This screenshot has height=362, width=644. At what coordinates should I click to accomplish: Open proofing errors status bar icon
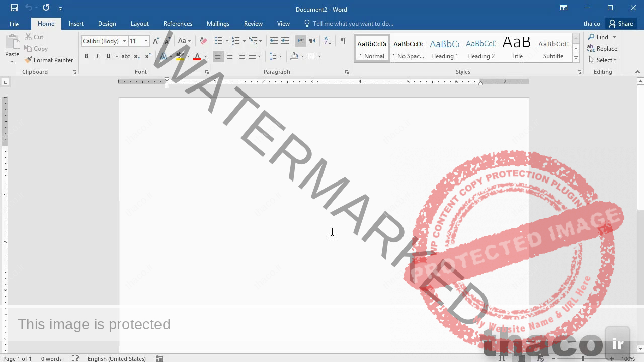[75, 358]
